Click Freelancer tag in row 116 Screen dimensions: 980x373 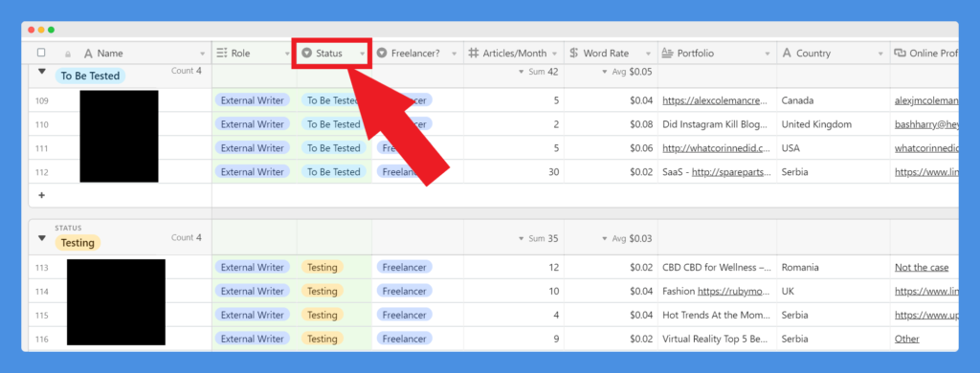(405, 339)
